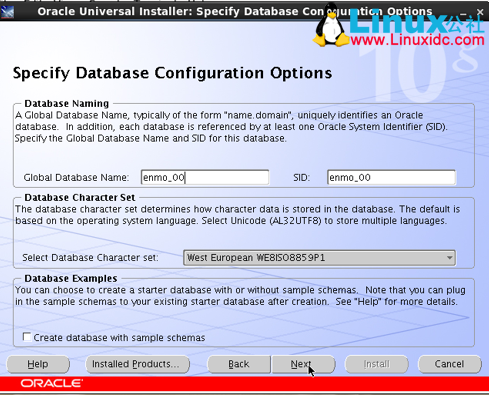
Task: Go Back to the previous step
Action: click(239, 364)
